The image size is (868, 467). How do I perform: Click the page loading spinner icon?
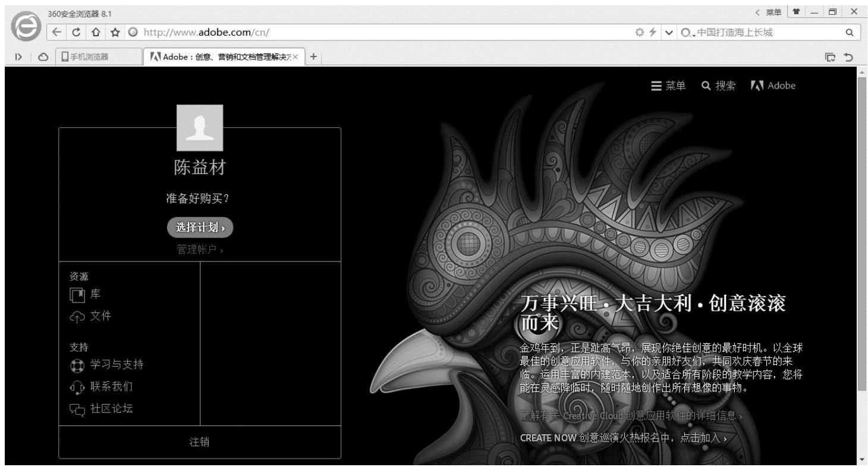pos(641,31)
